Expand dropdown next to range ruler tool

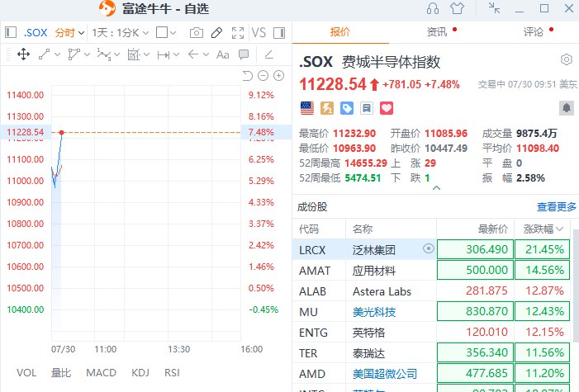pyautogui.click(x=176, y=54)
